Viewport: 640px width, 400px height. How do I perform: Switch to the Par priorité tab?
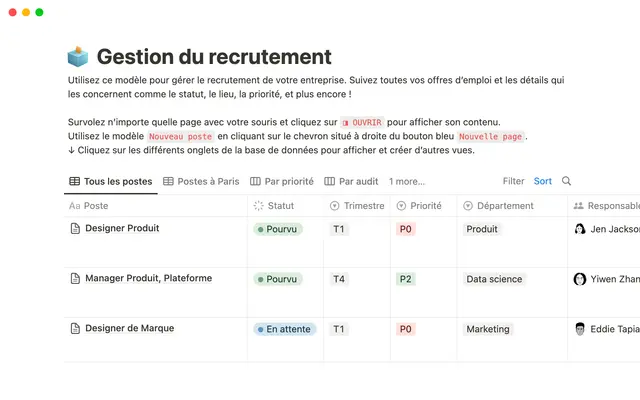(x=282, y=181)
